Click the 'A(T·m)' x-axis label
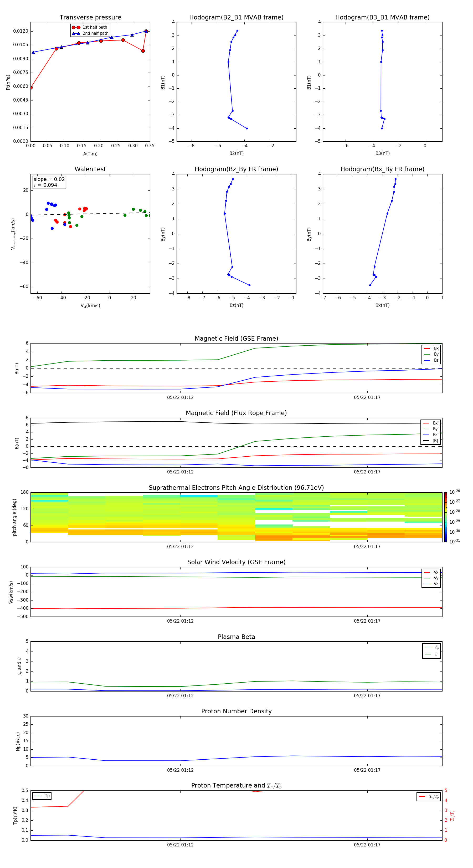 point(90,154)
